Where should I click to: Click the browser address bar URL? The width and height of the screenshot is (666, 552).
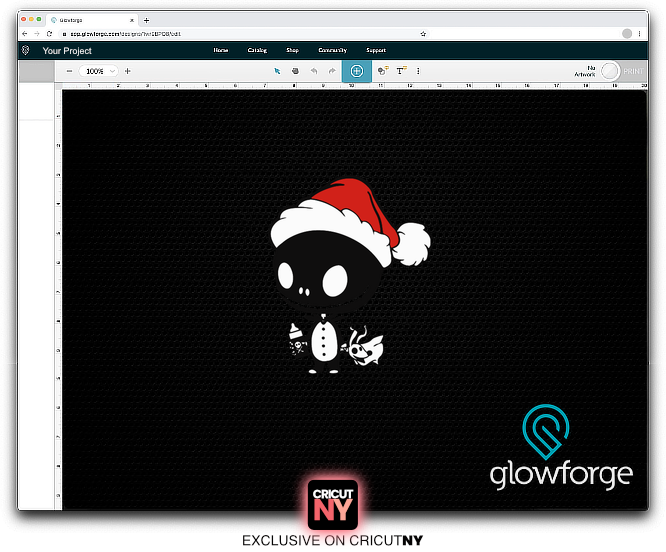pyautogui.click(x=126, y=34)
